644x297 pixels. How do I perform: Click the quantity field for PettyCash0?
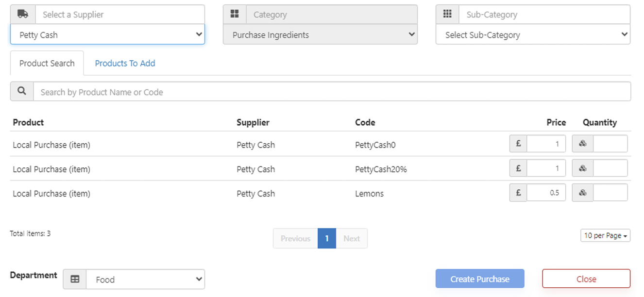(x=610, y=144)
